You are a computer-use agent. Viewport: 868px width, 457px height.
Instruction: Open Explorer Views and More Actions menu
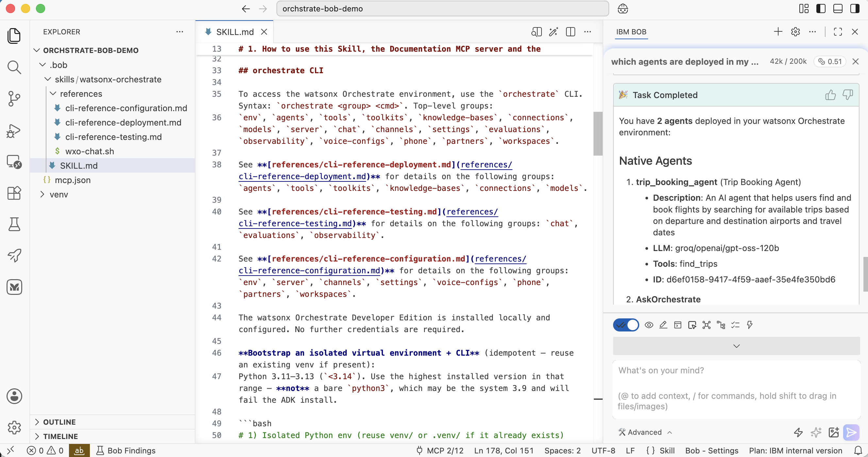point(180,32)
